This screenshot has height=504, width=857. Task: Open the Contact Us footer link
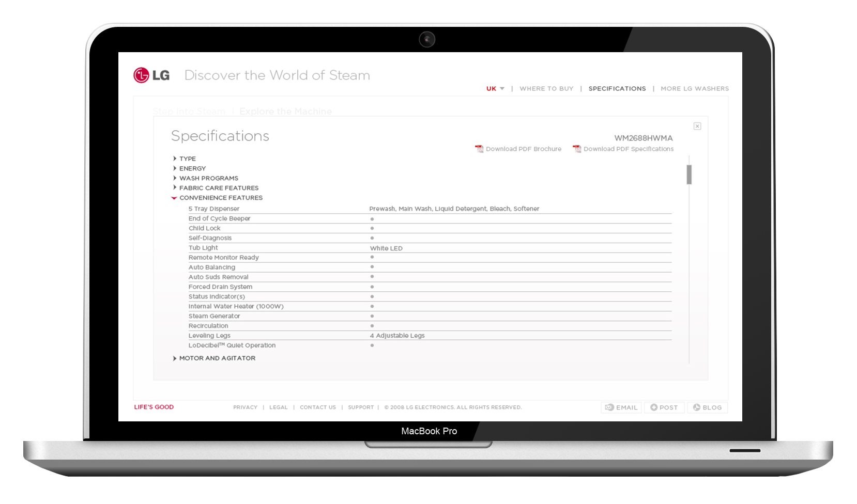coord(318,407)
